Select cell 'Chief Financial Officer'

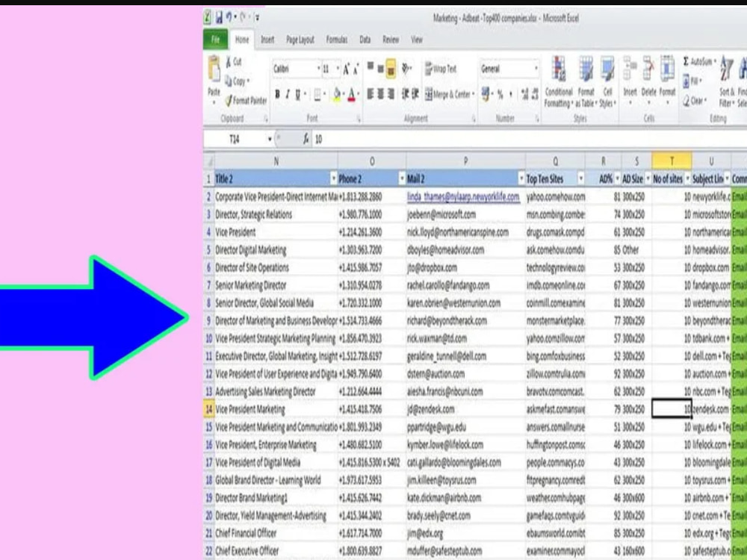pos(276,533)
